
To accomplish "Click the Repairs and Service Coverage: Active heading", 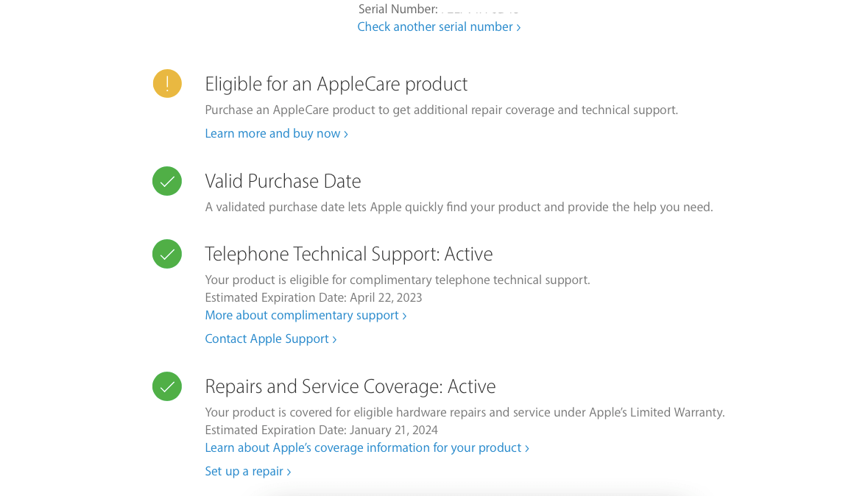I will coord(350,386).
